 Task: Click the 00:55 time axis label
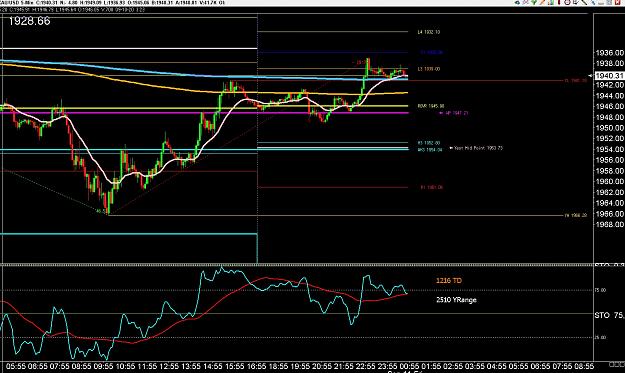click(409, 366)
